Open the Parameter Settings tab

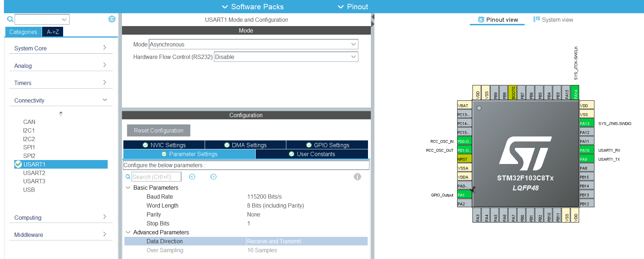[x=189, y=154]
